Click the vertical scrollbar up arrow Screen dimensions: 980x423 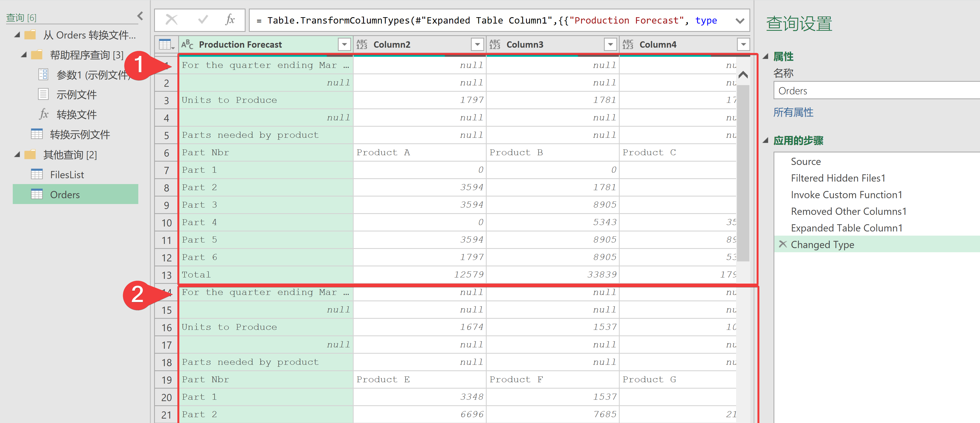tap(742, 75)
